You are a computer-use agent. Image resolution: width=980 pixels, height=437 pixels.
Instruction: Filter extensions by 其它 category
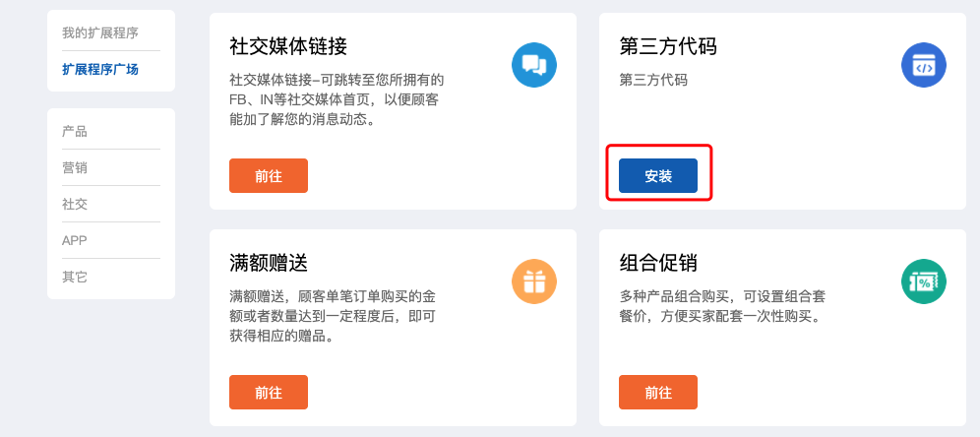pyautogui.click(x=75, y=277)
